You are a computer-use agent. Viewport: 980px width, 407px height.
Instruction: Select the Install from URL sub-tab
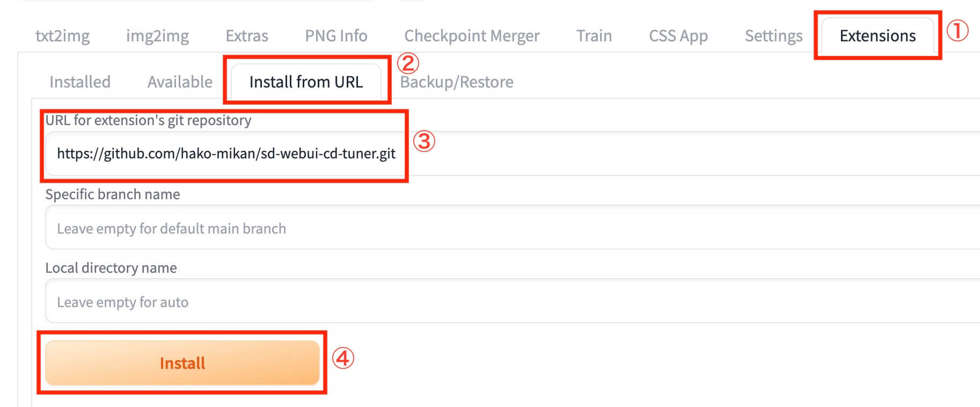coord(306,82)
